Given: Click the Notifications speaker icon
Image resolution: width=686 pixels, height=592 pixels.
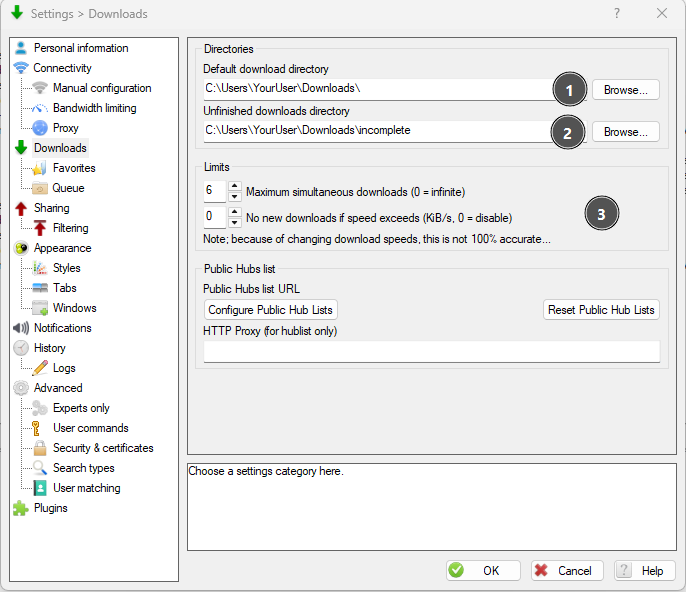Looking at the screenshot, I should point(21,328).
